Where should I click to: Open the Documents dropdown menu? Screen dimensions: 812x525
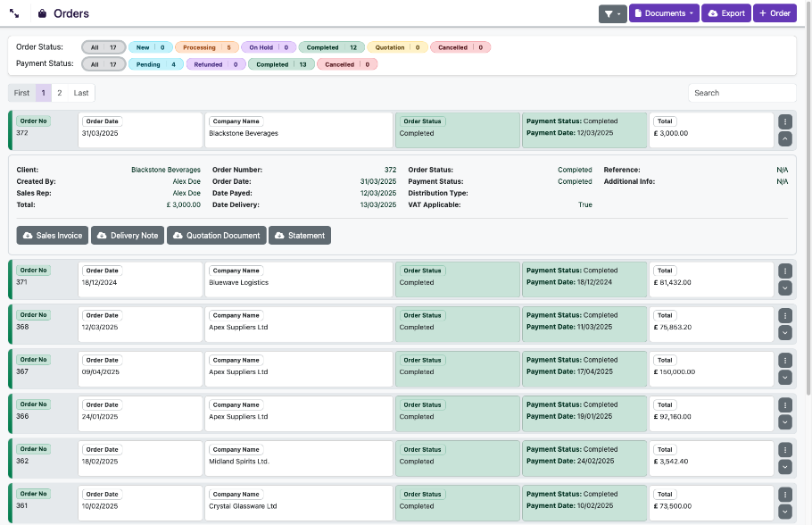click(x=664, y=13)
